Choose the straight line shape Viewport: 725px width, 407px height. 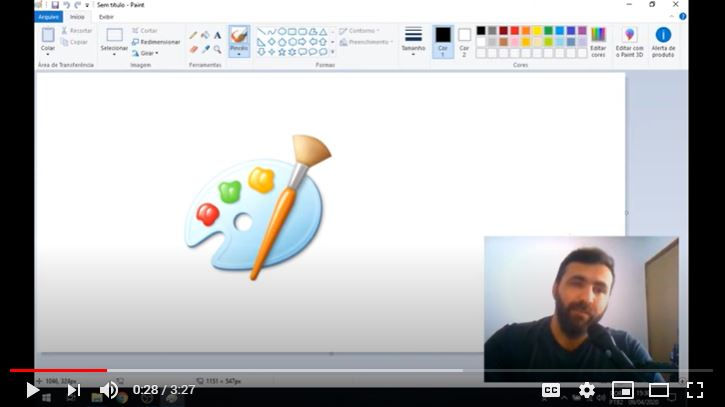(261, 32)
